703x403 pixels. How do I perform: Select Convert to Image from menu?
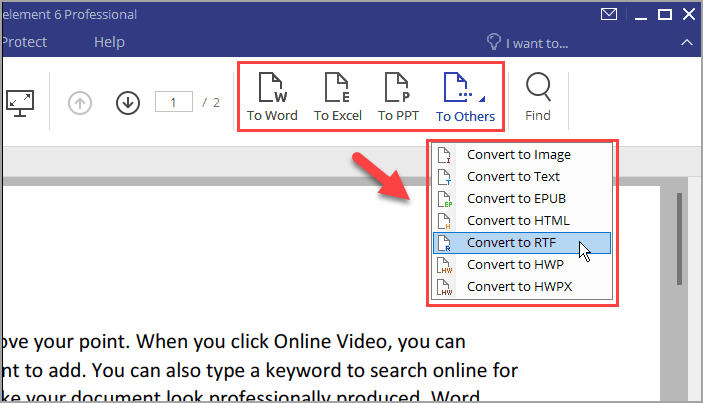pyautogui.click(x=518, y=155)
